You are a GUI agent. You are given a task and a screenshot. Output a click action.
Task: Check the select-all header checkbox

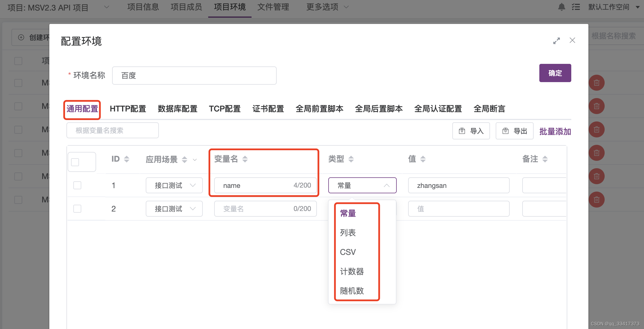point(75,162)
